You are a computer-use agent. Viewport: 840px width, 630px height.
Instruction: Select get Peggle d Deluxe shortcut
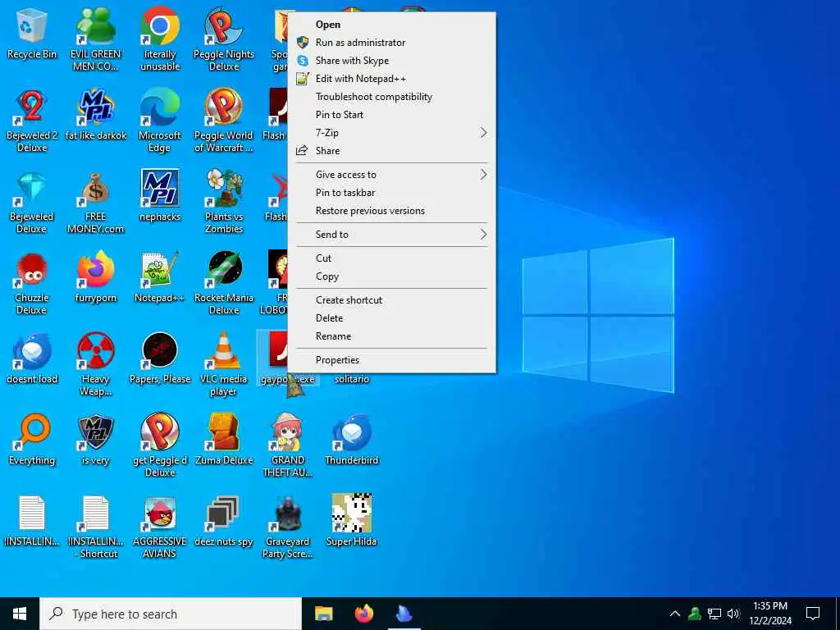(x=160, y=446)
